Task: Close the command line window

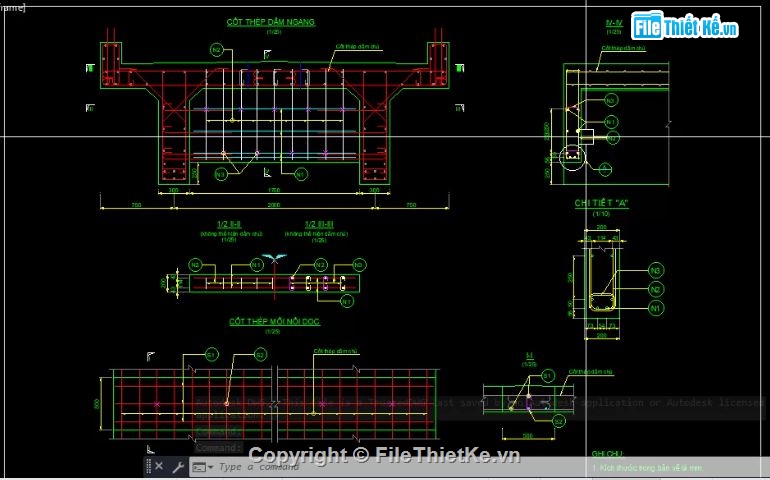Action: pos(159,466)
